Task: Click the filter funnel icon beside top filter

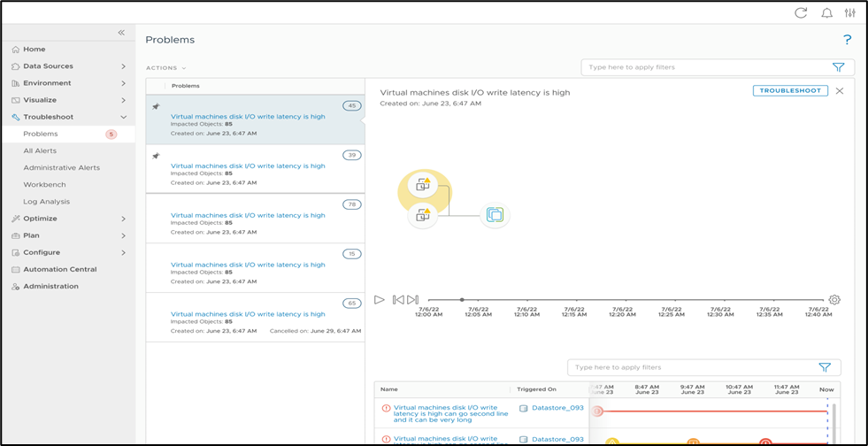Action: click(x=838, y=67)
